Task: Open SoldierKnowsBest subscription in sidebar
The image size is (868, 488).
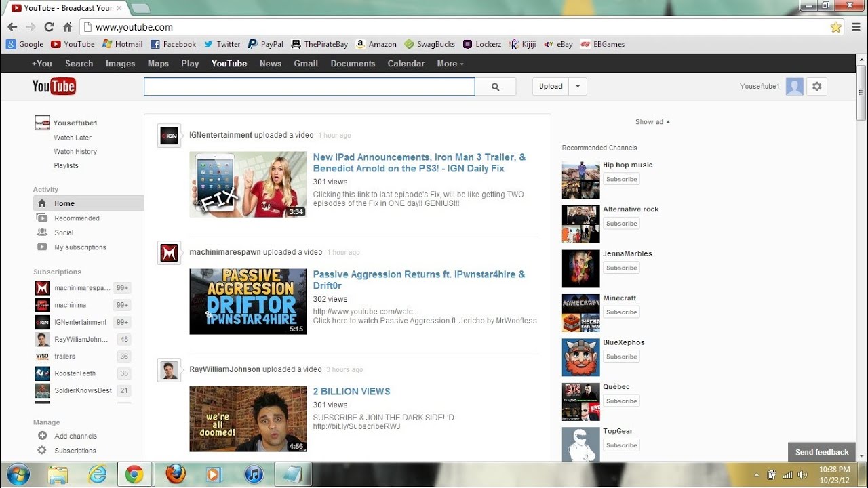Action: click(x=82, y=390)
